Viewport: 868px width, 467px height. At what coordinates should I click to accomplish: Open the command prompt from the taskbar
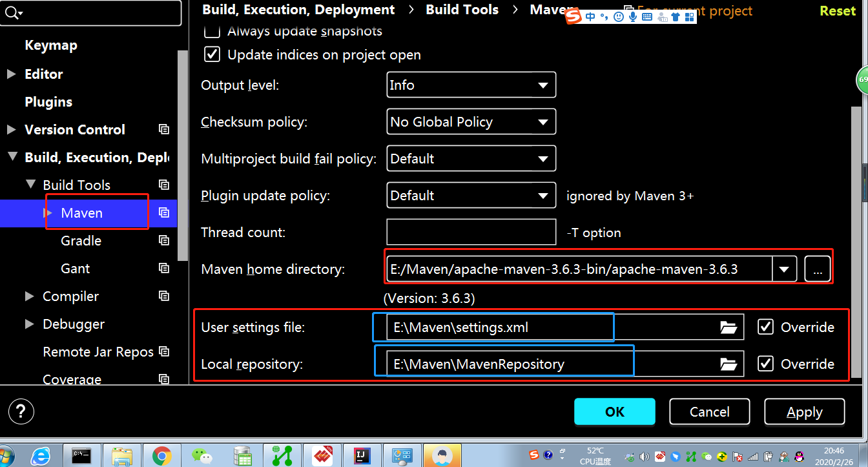pos(81,455)
